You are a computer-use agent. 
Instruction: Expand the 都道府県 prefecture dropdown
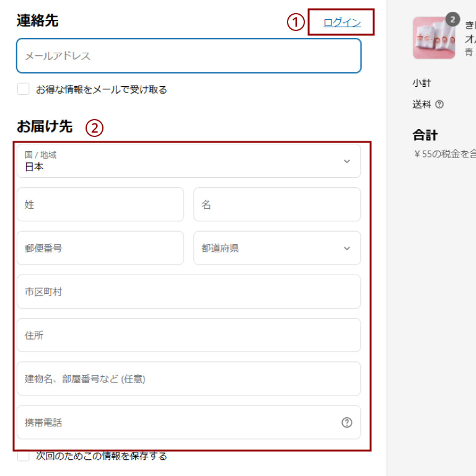click(276, 248)
